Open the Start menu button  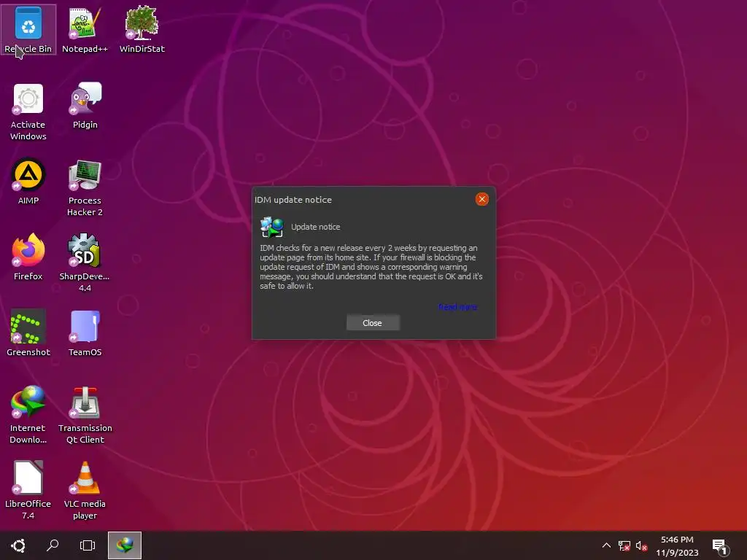[x=18, y=545]
